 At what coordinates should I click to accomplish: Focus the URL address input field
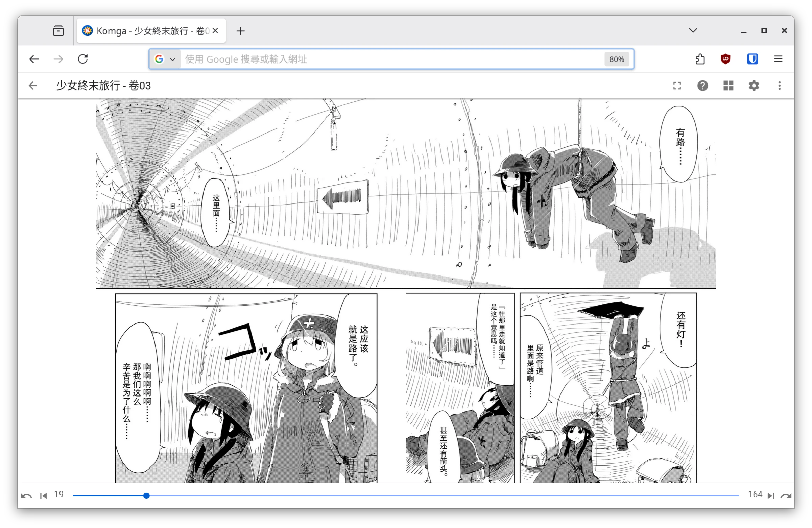click(375, 59)
